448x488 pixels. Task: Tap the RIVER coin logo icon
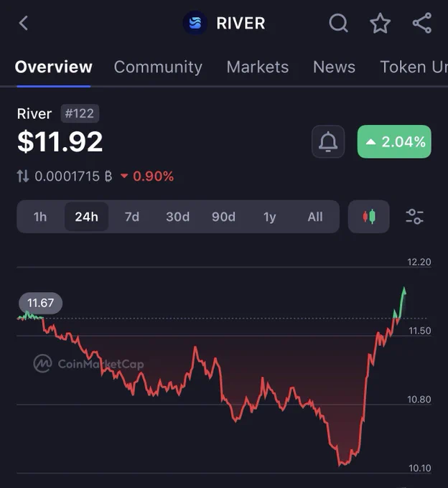195,23
